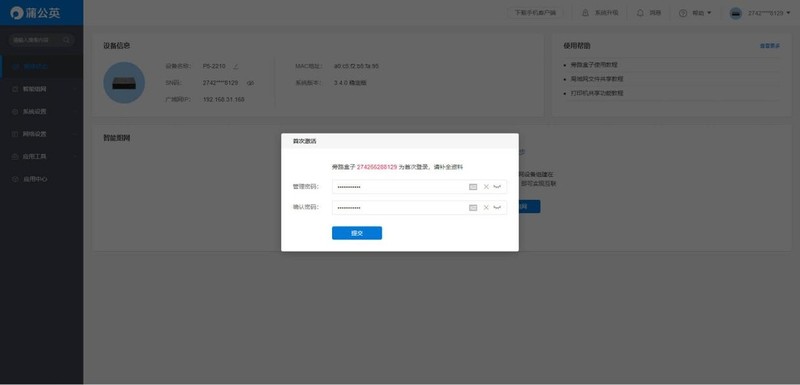
Task: Open the 帮助 dropdown arrow
Action: point(709,13)
